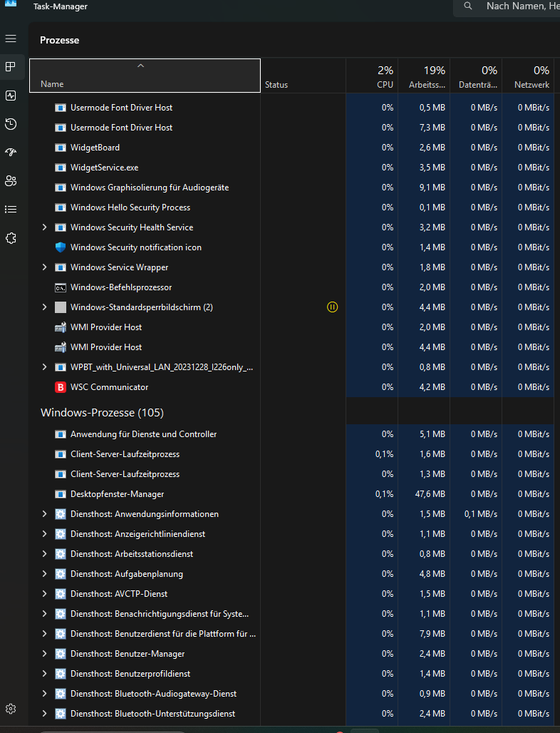Sort by the Name column header
560x733 pixels.
[x=145, y=76]
